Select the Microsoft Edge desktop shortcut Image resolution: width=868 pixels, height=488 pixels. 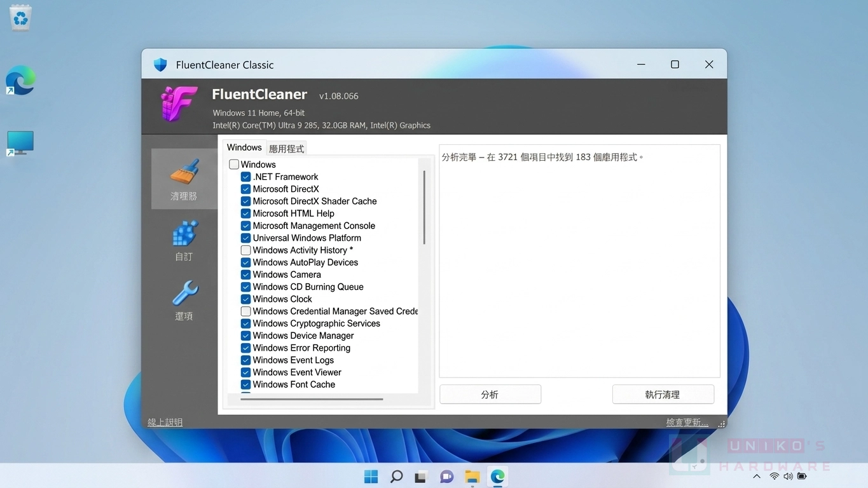click(20, 81)
